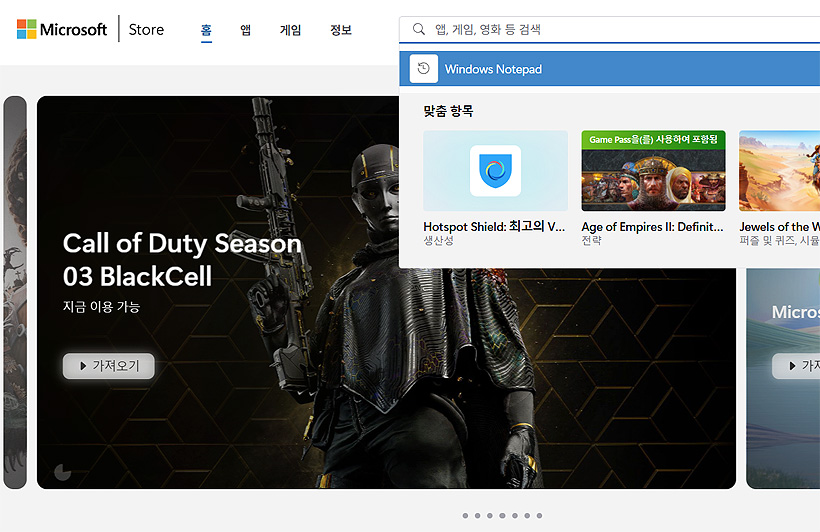
Task: Click the search magnifier icon
Action: tap(418, 29)
